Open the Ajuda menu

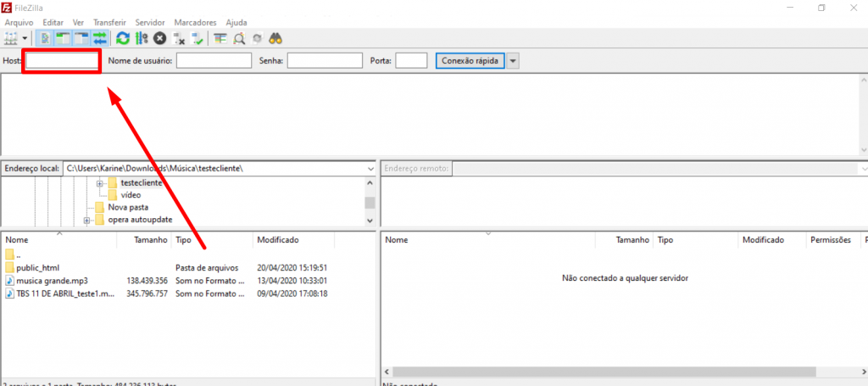(236, 23)
